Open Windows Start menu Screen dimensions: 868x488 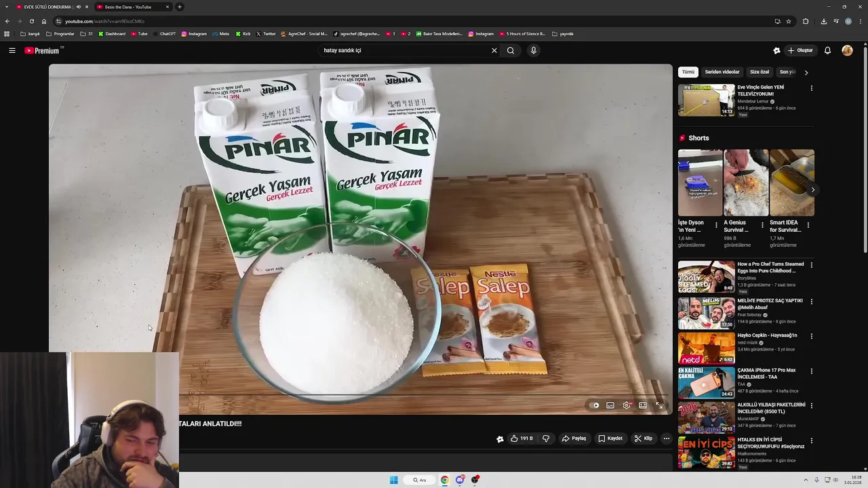click(x=393, y=480)
